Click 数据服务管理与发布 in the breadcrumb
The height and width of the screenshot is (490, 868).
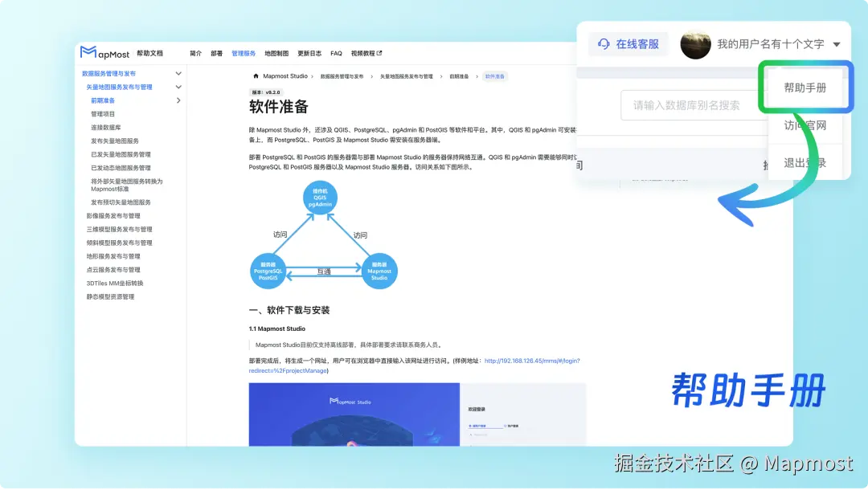[342, 77]
